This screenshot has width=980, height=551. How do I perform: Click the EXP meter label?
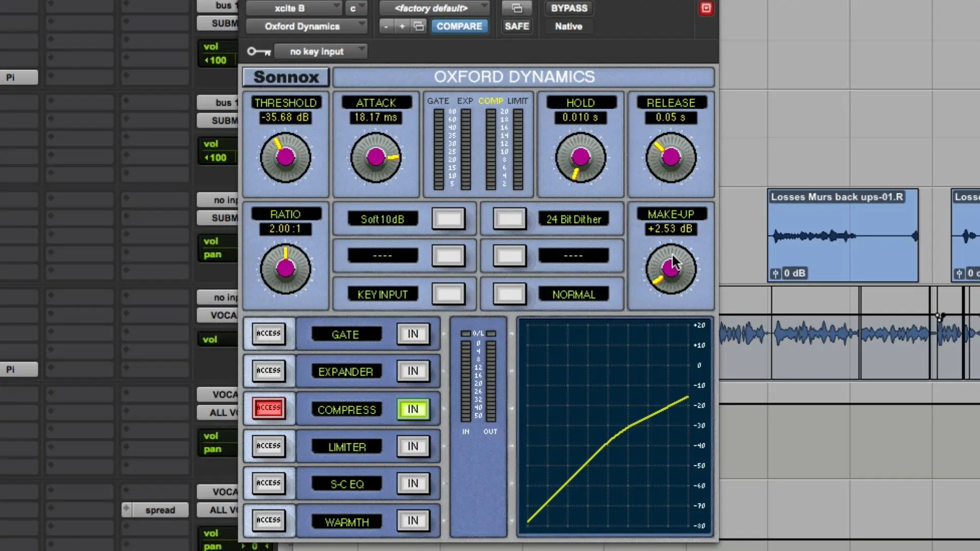(x=464, y=101)
